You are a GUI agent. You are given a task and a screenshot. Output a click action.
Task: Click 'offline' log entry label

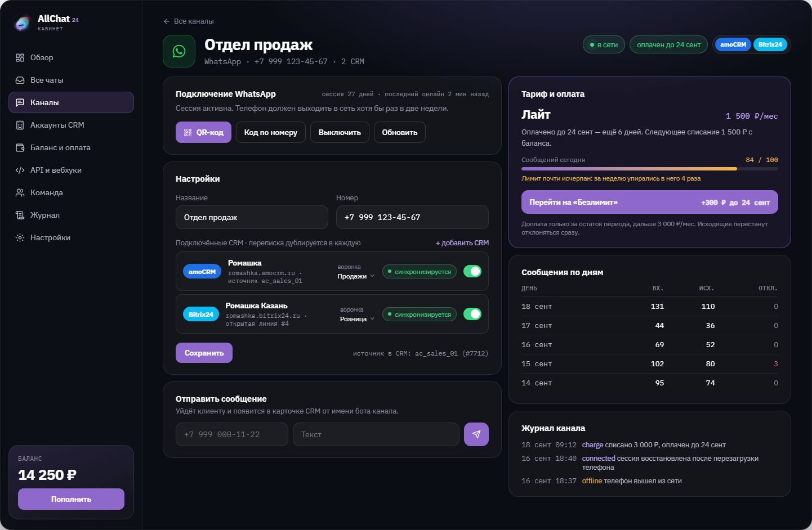[x=592, y=481]
